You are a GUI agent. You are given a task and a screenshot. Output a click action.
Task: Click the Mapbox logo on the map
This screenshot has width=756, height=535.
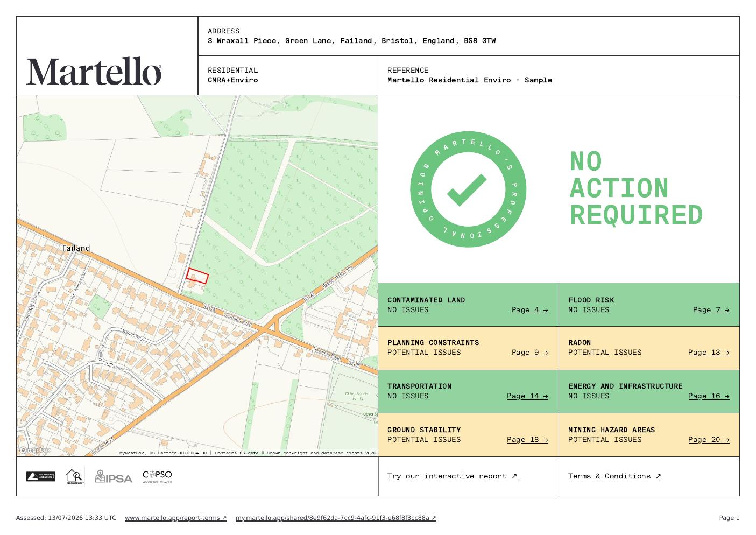click(34, 450)
